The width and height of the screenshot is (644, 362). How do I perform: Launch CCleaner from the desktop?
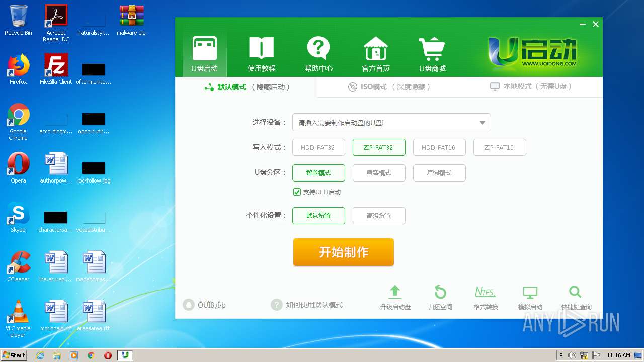tap(18, 266)
